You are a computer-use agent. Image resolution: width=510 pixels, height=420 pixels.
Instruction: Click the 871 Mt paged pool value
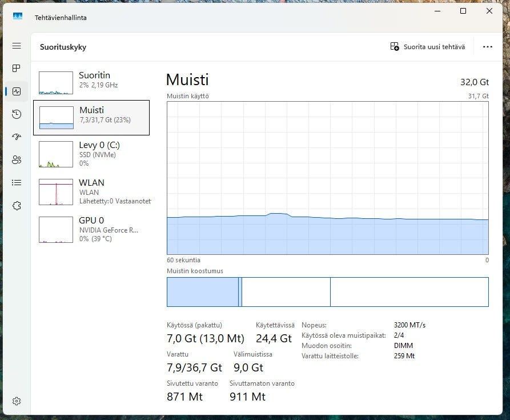[x=184, y=397]
